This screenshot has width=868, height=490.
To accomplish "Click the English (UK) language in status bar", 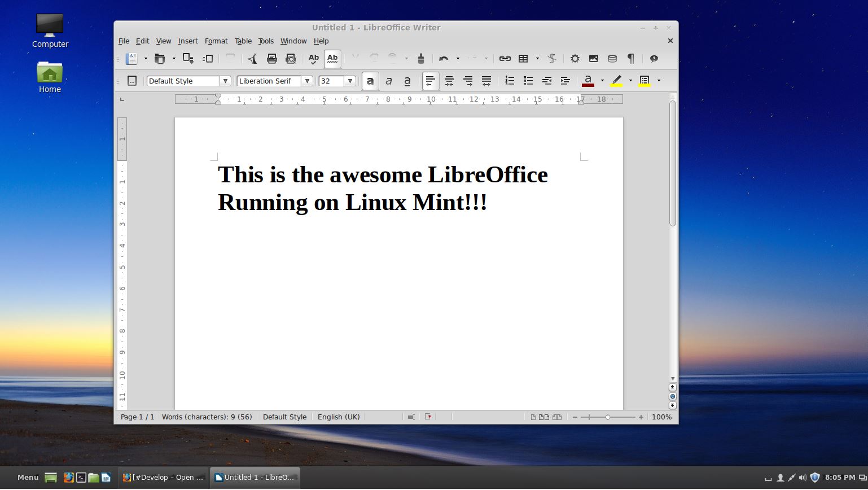I will (339, 417).
